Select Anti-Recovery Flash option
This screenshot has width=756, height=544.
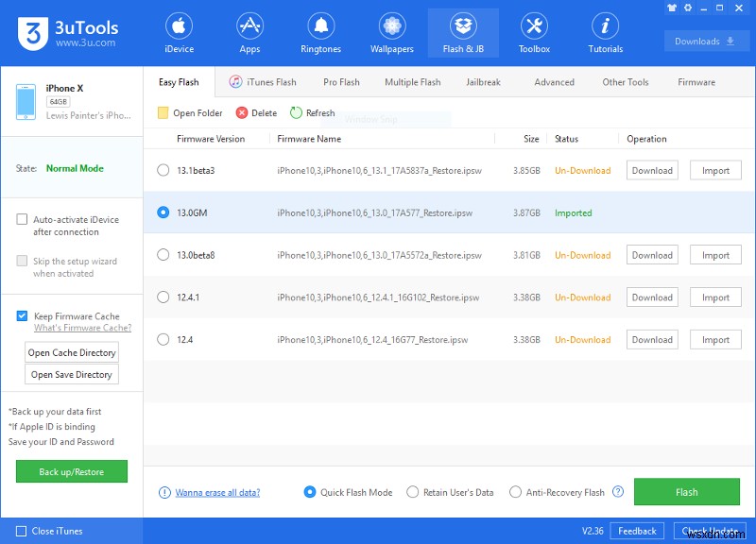click(x=515, y=492)
